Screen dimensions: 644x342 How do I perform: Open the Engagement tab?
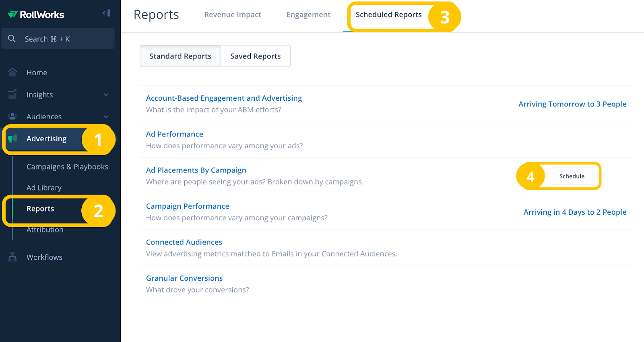(x=308, y=15)
